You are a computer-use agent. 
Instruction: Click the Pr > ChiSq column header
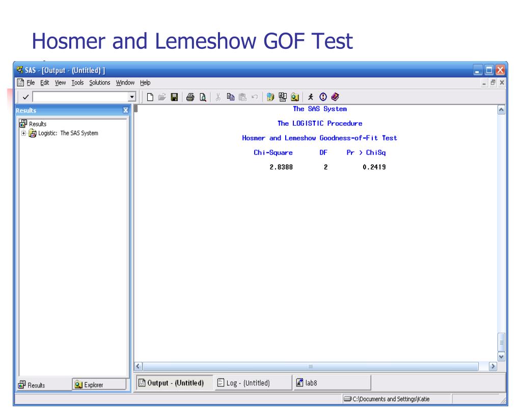(366, 152)
